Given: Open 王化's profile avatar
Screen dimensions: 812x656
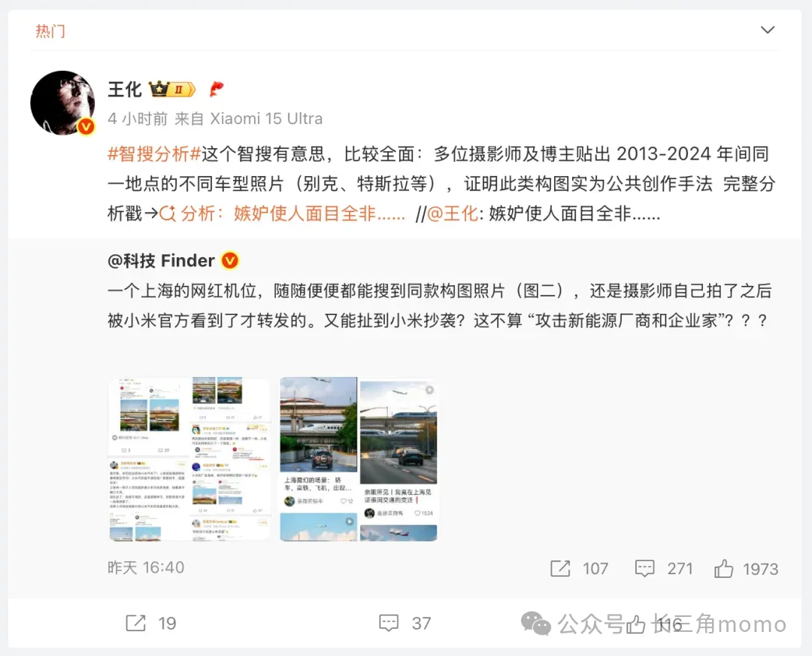Looking at the screenshot, I should 62,102.
